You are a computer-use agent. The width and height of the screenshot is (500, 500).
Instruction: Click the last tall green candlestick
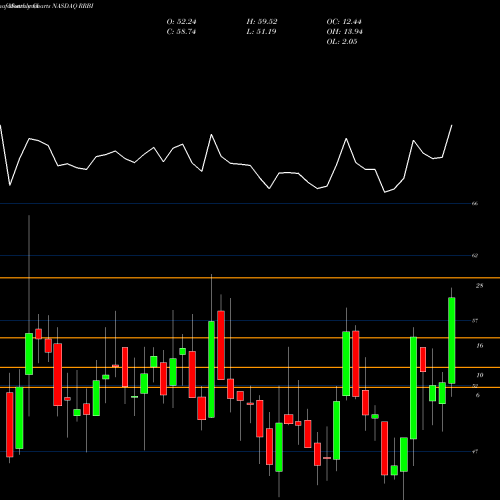(452, 340)
